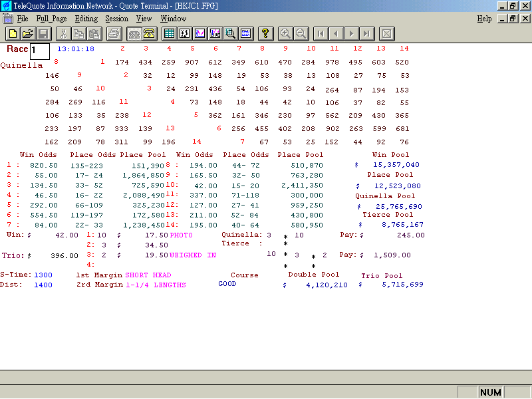Screen dimensions: 532x399
Task: Click the Dist value 1400
Action: [x=43, y=285]
